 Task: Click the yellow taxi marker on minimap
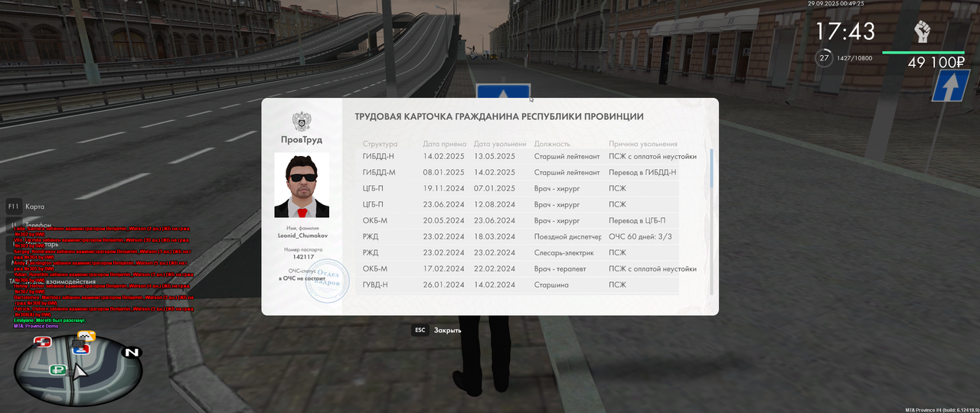(x=86, y=336)
